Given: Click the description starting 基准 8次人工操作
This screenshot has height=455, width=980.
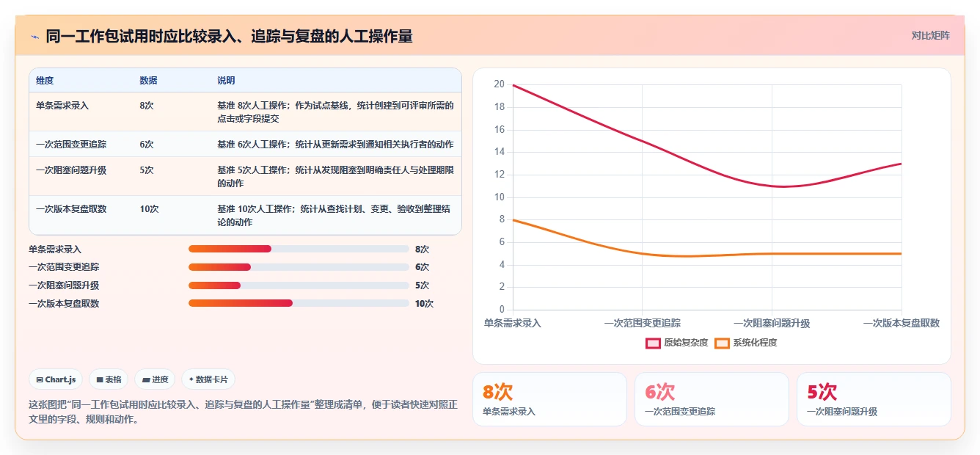Looking at the screenshot, I should click(x=335, y=112).
